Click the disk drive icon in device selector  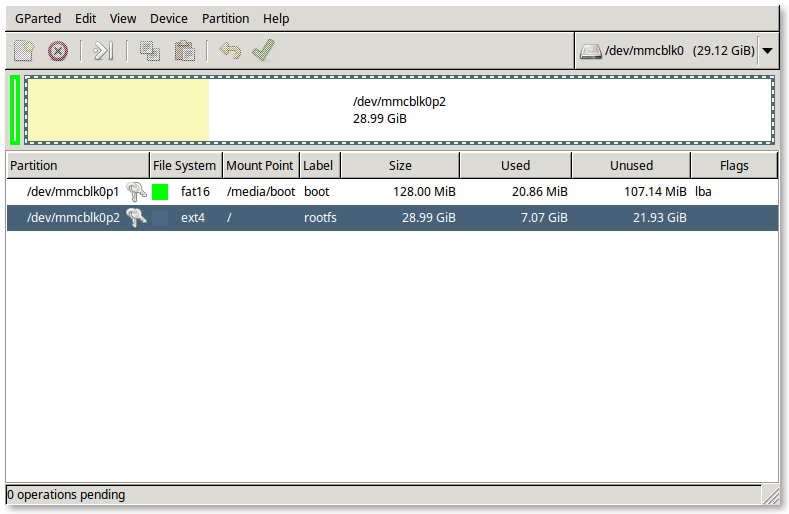coord(591,51)
